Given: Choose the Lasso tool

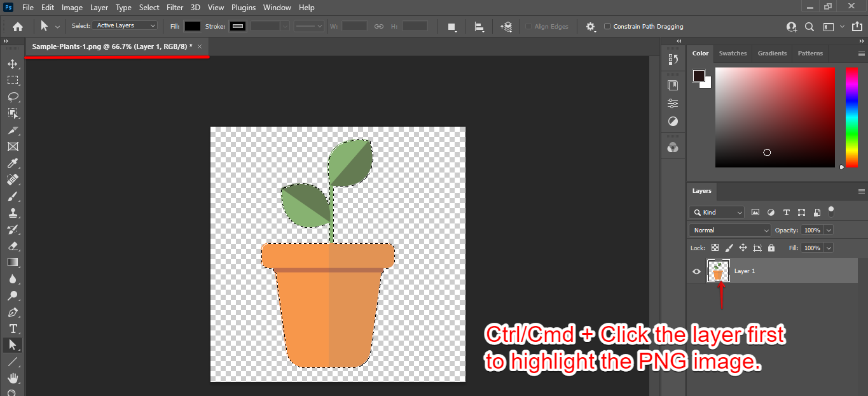Looking at the screenshot, I should coord(13,97).
